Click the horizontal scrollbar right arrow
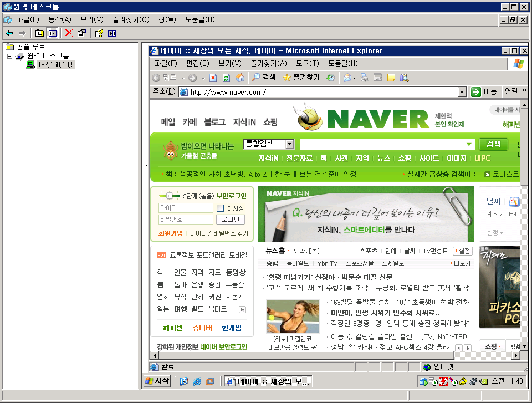 coord(516,355)
